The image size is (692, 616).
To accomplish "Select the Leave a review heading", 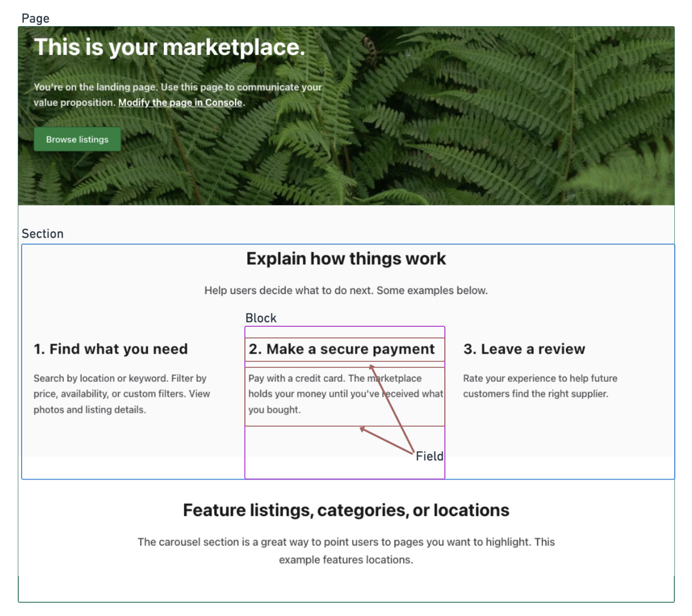I will coord(524,349).
